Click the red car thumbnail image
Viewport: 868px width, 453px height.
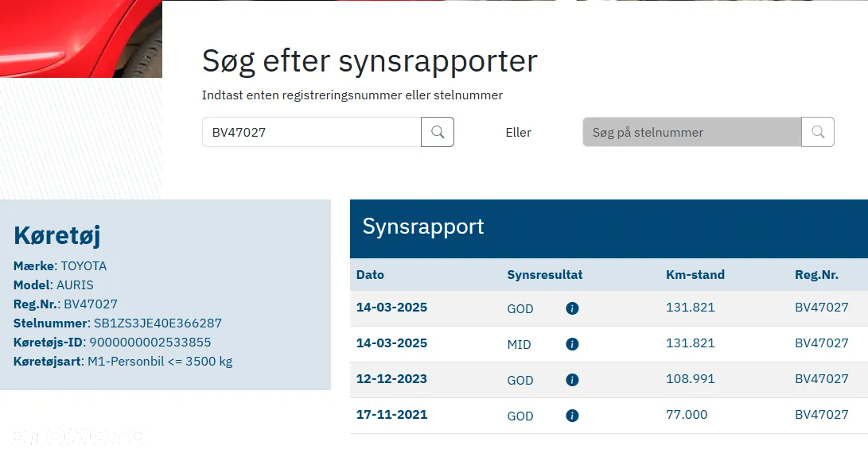81,39
